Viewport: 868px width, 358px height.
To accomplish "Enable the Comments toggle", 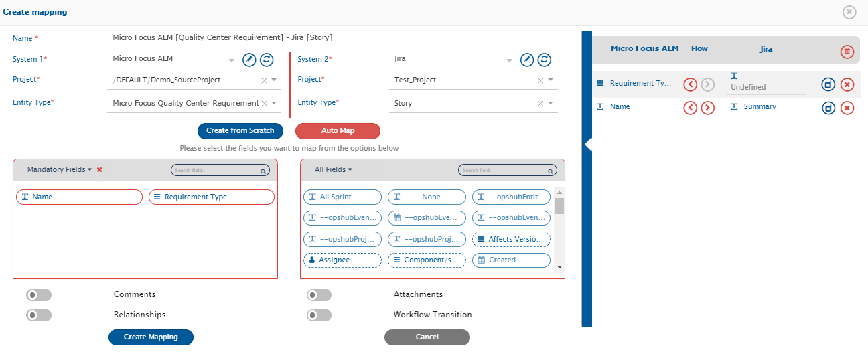I will click(x=39, y=295).
